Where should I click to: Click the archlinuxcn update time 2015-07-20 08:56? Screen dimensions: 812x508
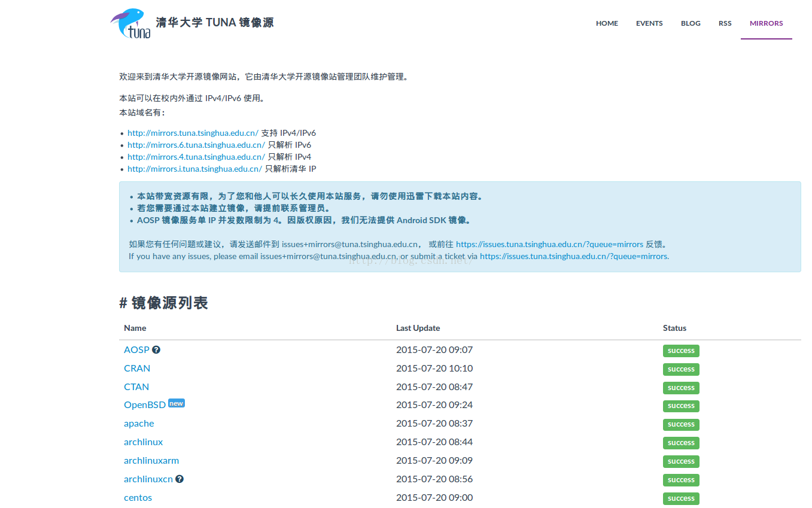click(434, 479)
